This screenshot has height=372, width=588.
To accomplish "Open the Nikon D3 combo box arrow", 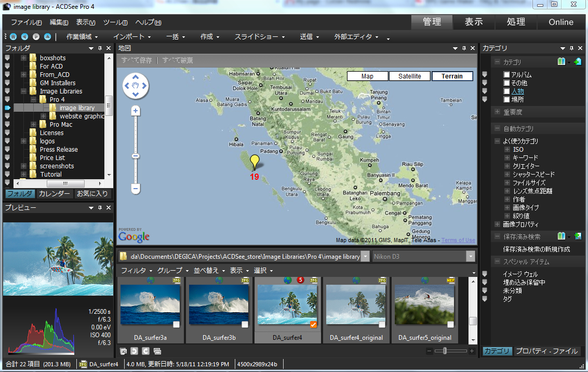I will (x=470, y=257).
